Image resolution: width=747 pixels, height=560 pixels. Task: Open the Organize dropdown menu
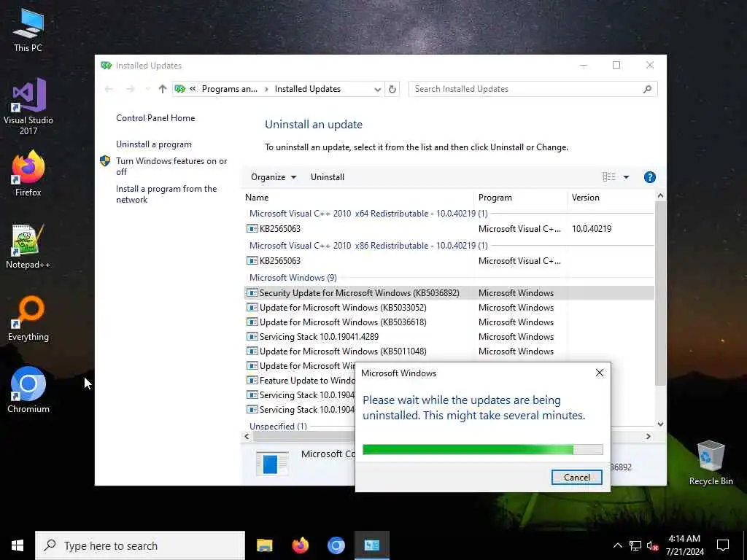click(274, 177)
